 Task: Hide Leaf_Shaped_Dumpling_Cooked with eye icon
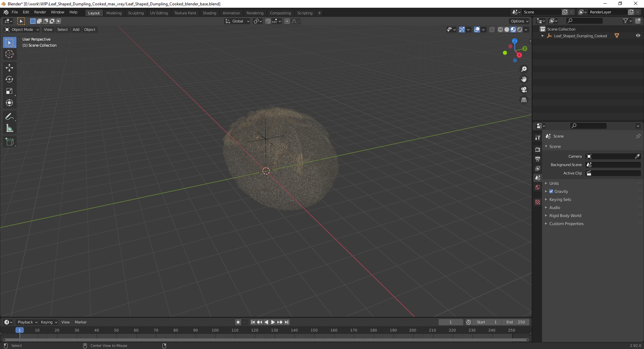pos(638,36)
